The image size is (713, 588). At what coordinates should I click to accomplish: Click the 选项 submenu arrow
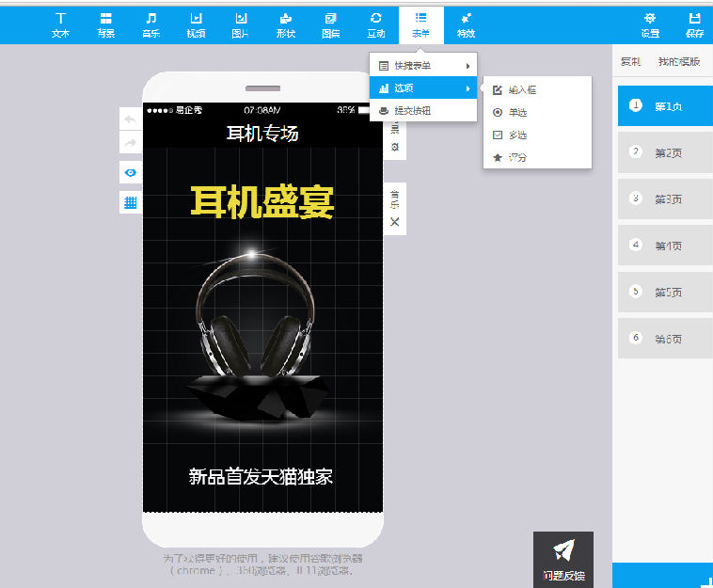tap(467, 88)
